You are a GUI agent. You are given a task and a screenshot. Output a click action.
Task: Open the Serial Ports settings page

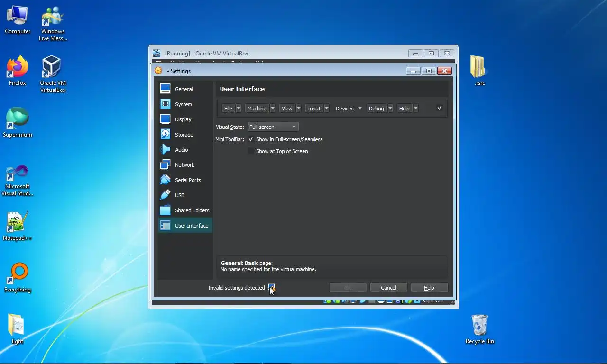(x=185, y=180)
